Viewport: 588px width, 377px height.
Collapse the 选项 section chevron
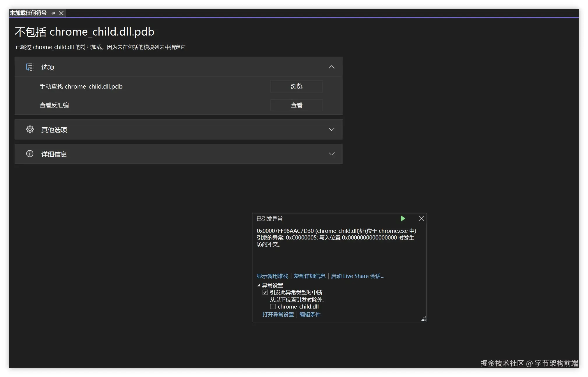[x=331, y=67]
